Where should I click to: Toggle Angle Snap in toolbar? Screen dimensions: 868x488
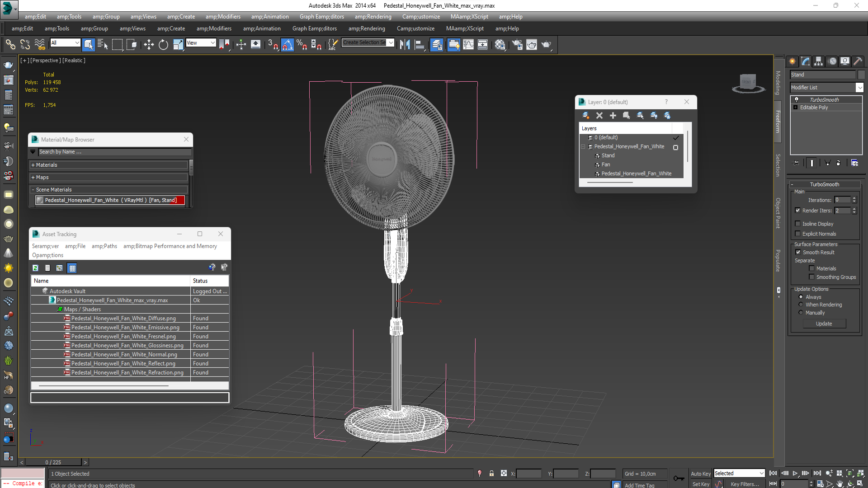click(288, 44)
